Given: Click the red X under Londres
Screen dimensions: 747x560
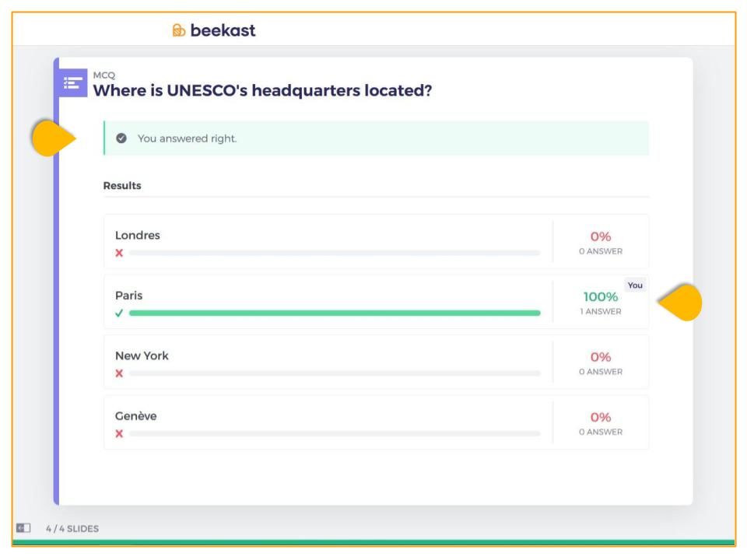Looking at the screenshot, I should coord(119,253).
